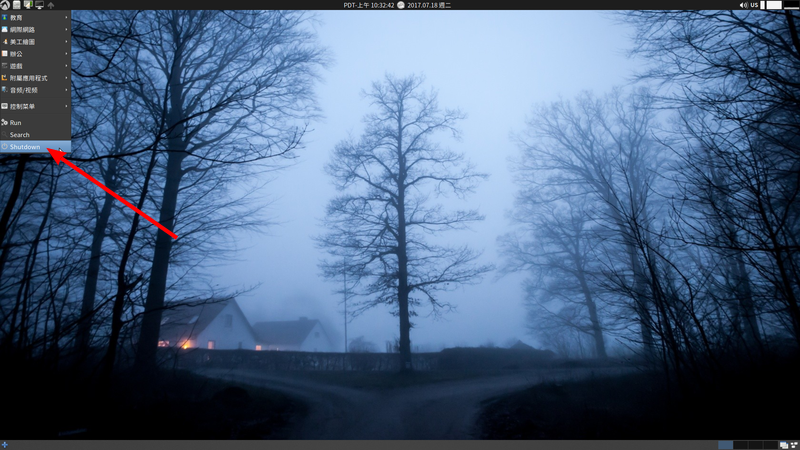800x450 pixels.
Task: Open the volume speaker icon
Action: point(743,5)
